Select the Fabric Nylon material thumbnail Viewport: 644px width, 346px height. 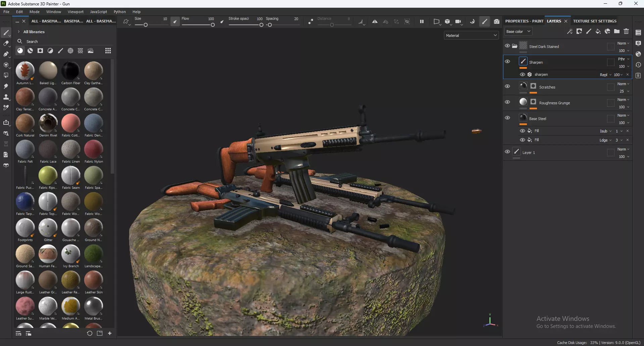coord(94,151)
